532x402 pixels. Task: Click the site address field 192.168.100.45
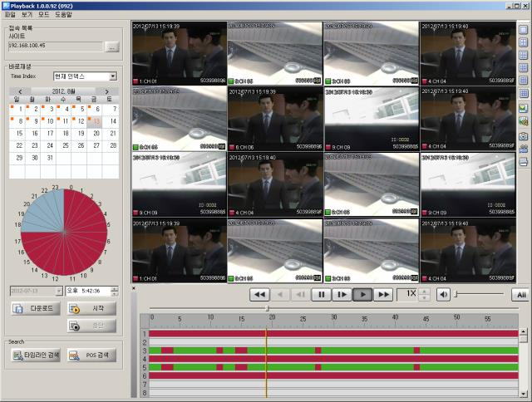click(56, 46)
